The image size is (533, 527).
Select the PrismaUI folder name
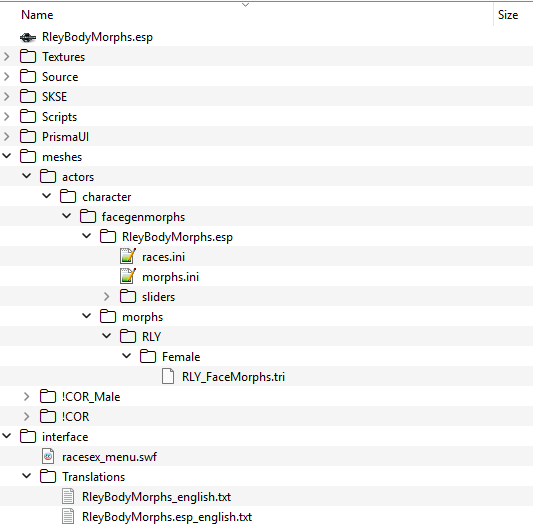click(x=65, y=137)
